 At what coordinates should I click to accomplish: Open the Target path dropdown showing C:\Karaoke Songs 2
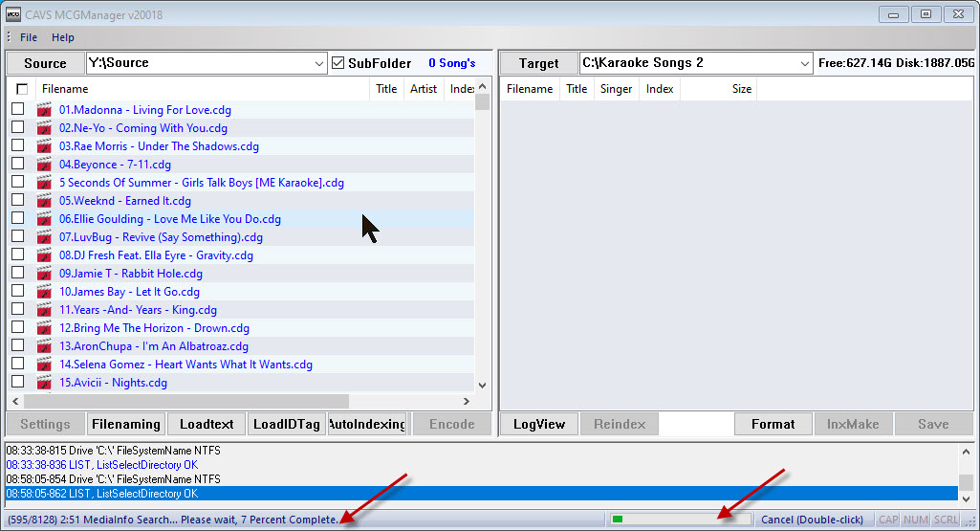coord(804,63)
